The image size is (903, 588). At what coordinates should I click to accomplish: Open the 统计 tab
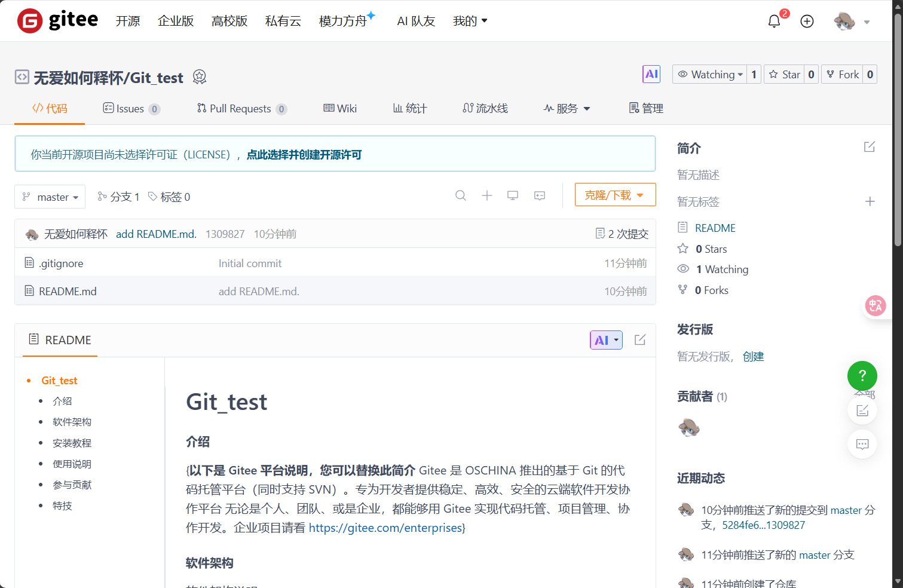[410, 108]
